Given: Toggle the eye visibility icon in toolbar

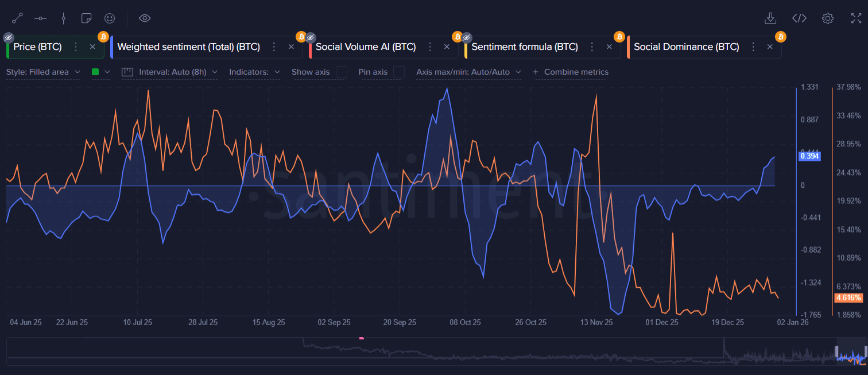Looking at the screenshot, I should (145, 18).
